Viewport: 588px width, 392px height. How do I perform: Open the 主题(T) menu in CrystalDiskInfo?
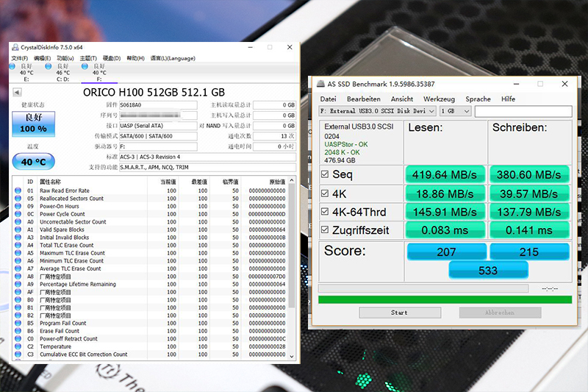point(88,58)
